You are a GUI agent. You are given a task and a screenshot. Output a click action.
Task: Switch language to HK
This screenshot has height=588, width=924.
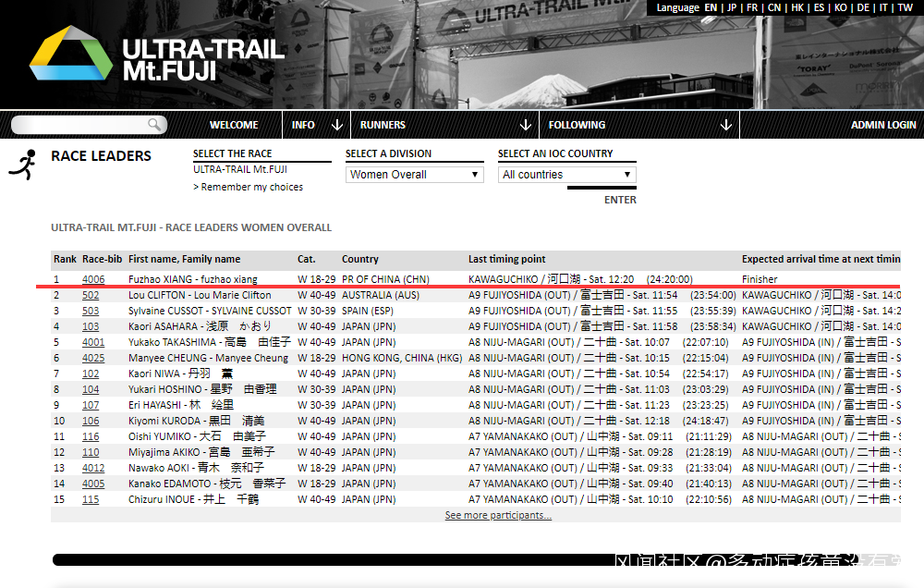click(x=797, y=7)
